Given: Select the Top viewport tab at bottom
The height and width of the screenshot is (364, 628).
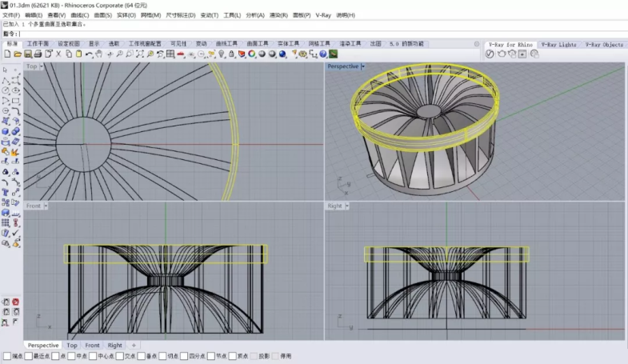Looking at the screenshot, I should pos(71,346).
